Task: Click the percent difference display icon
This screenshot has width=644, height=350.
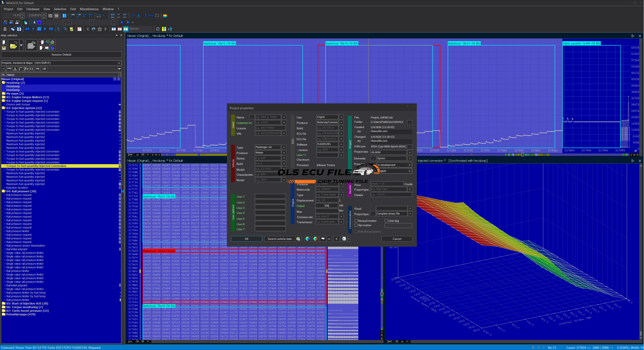Action: click(133, 16)
